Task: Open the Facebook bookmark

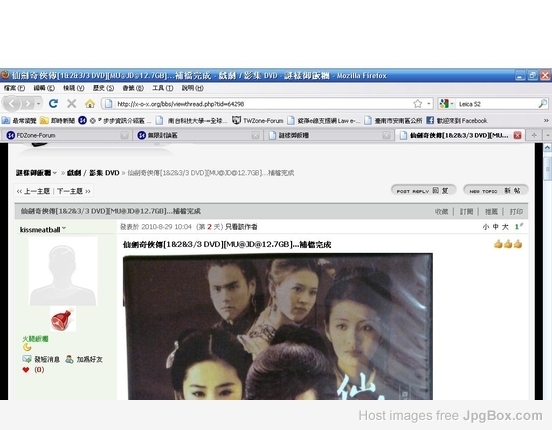Action: pyautogui.click(x=457, y=121)
